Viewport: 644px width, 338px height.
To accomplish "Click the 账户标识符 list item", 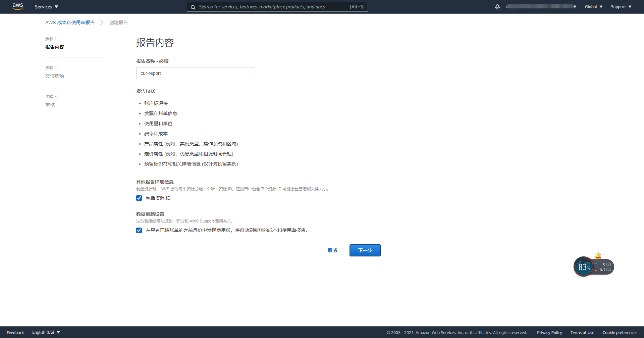I will click(156, 103).
